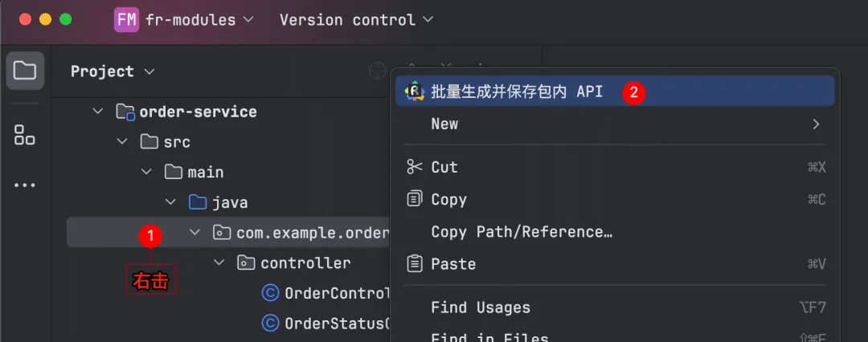Click the locate-in-tree crosshair icon
868x342 pixels.
click(x=378, y=71)
